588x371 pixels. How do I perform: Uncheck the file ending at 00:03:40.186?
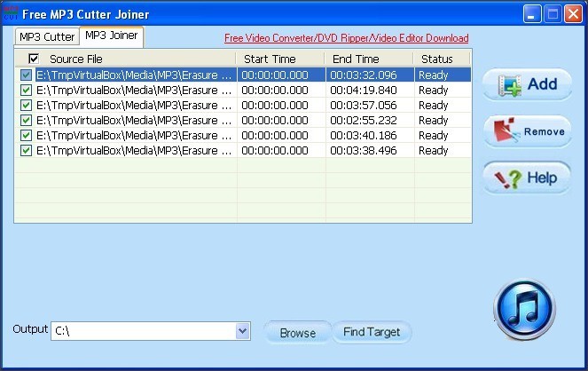click(x=26, y=135)
